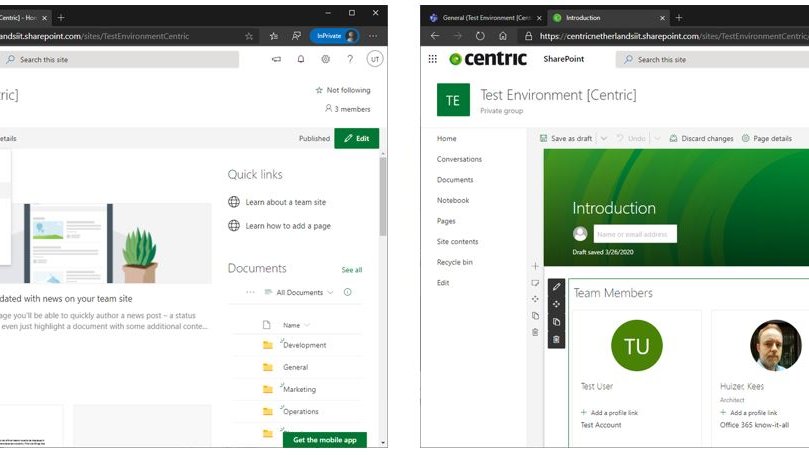Toggle Not following star for the site

(x=343, y=90)
